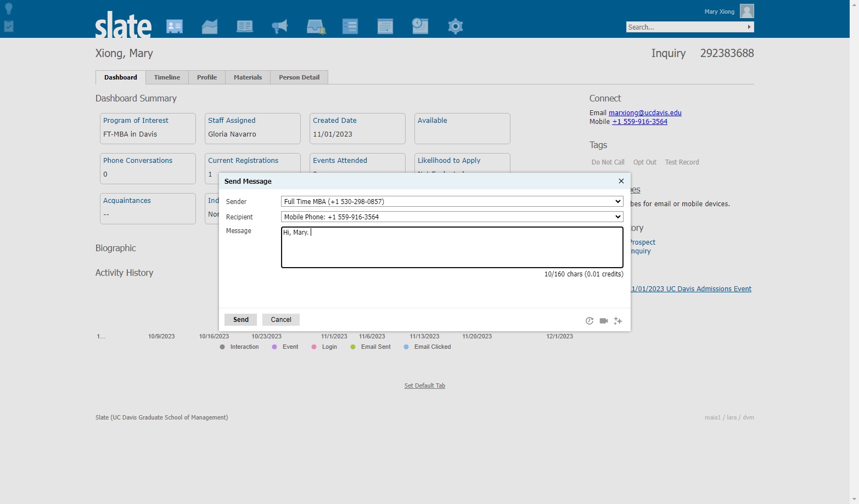Switch to the Materials tab
Screen dimensions: 859x504
click(x=248, y=77)
